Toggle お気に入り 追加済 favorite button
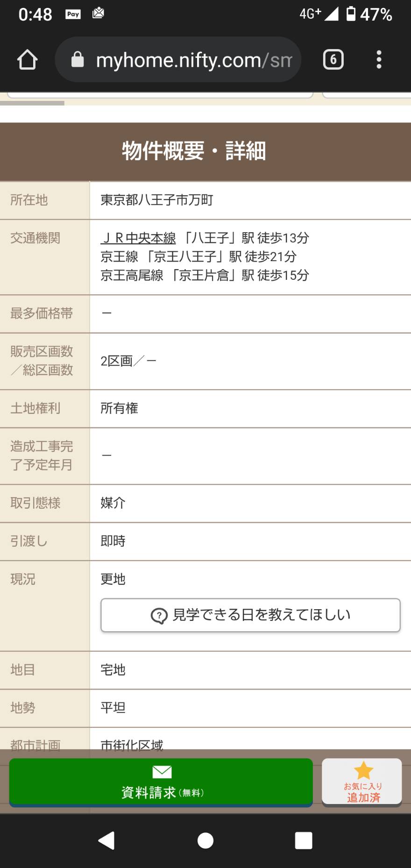Screen dimensions: 411x868 coord(362,782)
